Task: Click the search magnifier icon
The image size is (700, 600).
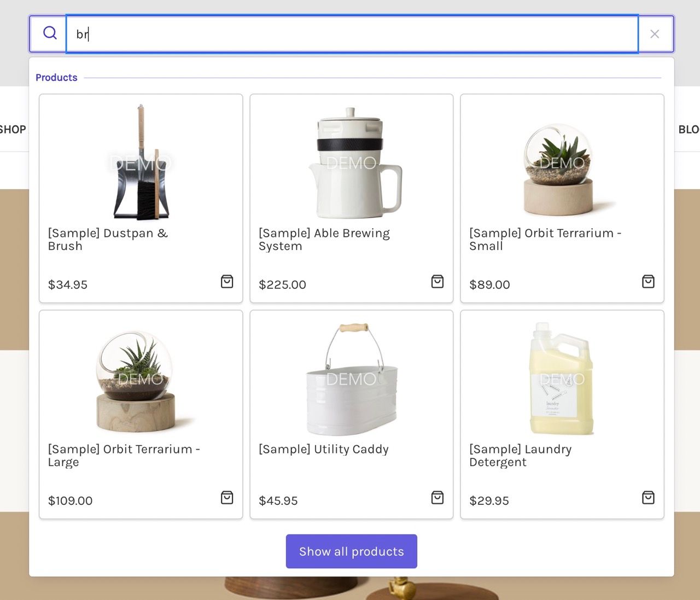Action: pos(50,33)
